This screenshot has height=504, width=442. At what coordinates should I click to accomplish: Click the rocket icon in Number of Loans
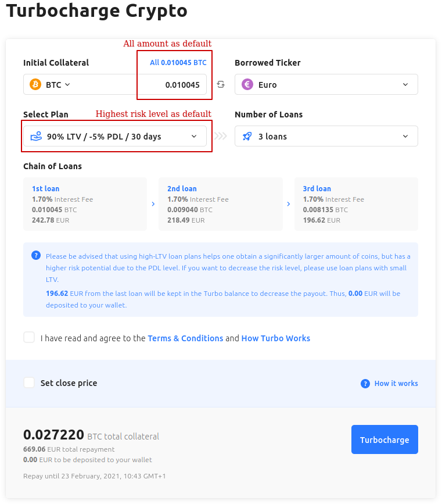247,137
